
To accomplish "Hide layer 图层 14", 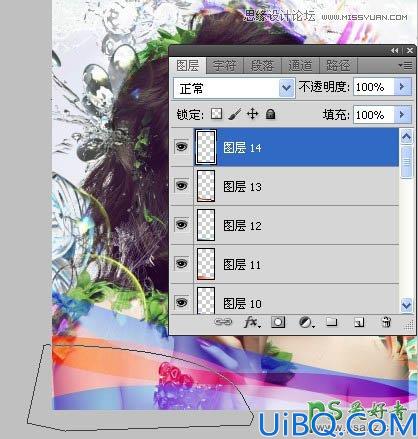I will click(x=181, y=147).
